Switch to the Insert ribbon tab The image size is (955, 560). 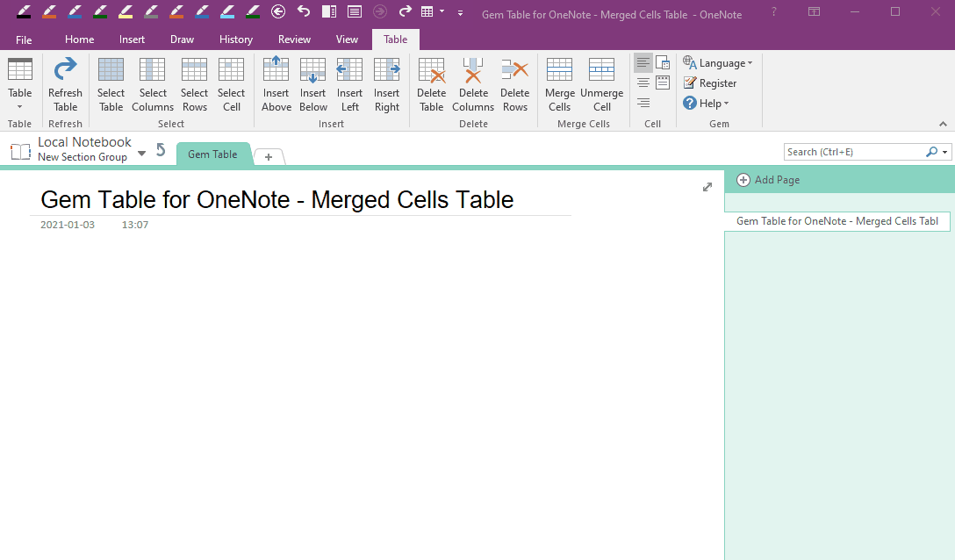click(x=132, y=39)
